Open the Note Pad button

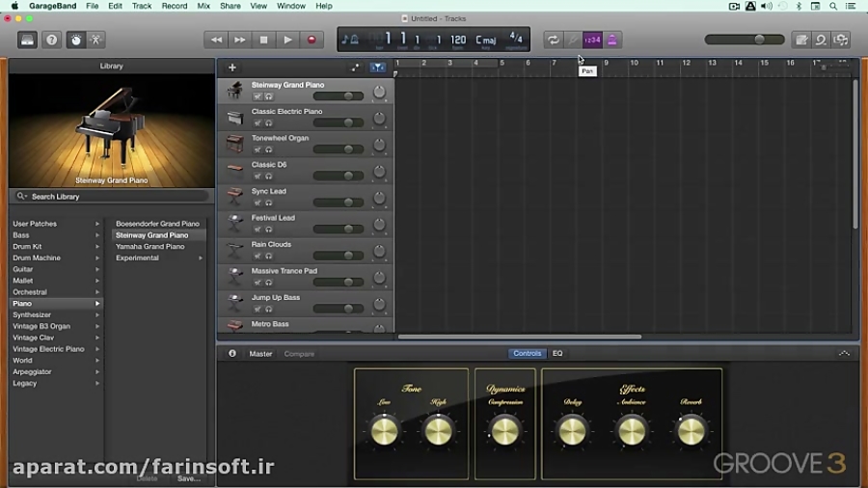coord(801,40)
